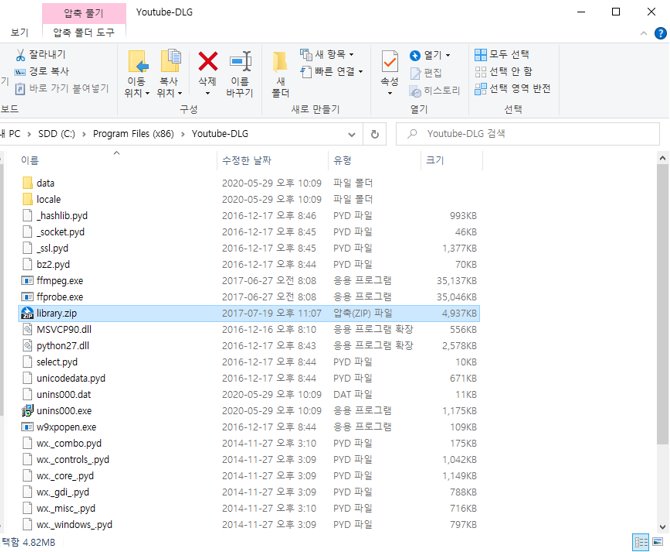Select the bz2.pyd file

[x=249, y=264]
